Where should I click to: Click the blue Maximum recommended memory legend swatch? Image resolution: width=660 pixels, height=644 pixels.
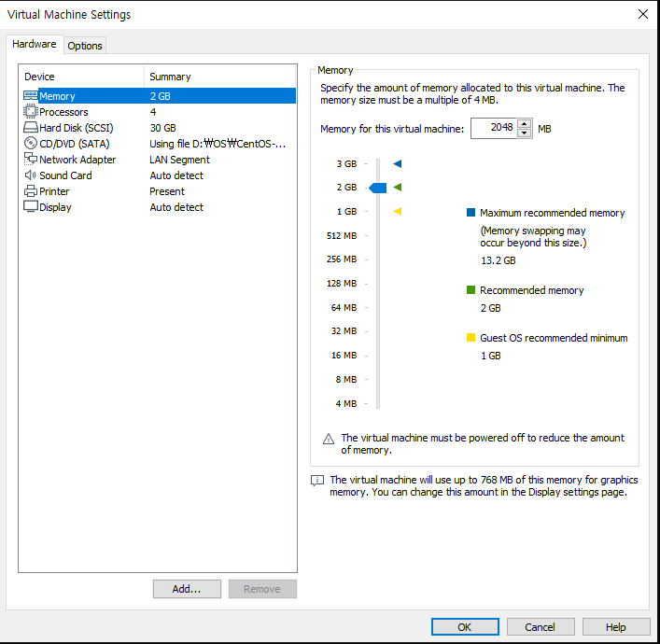point(471,212)
